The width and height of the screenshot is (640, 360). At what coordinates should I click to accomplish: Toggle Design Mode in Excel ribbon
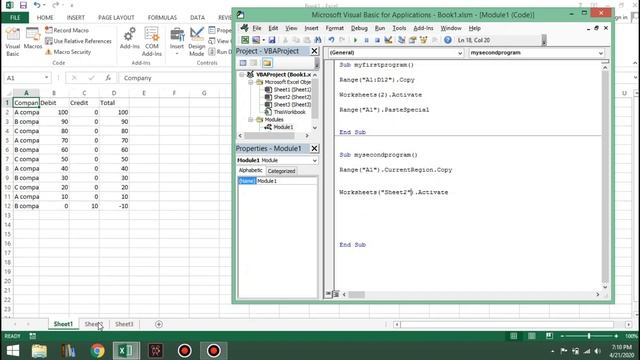(x=196, y=41)
